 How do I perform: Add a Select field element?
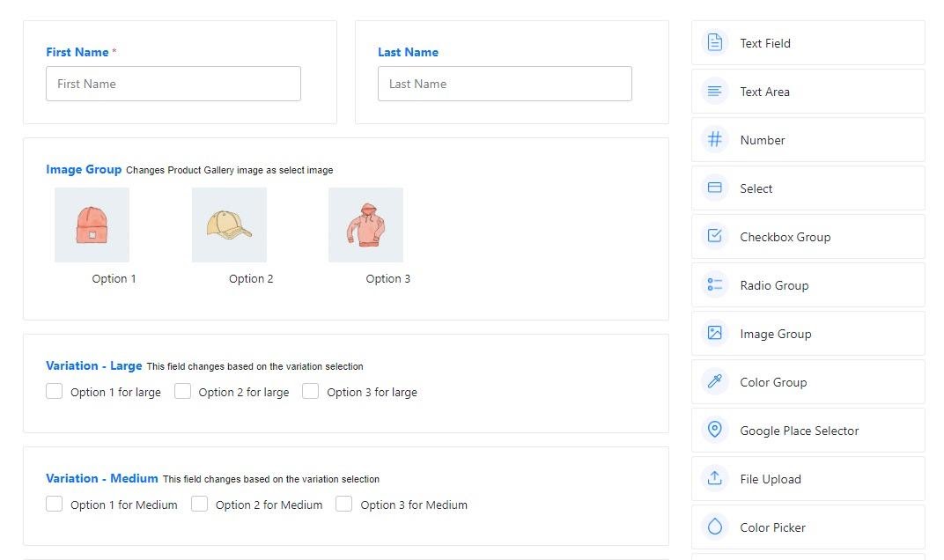[x=808, y=188]
